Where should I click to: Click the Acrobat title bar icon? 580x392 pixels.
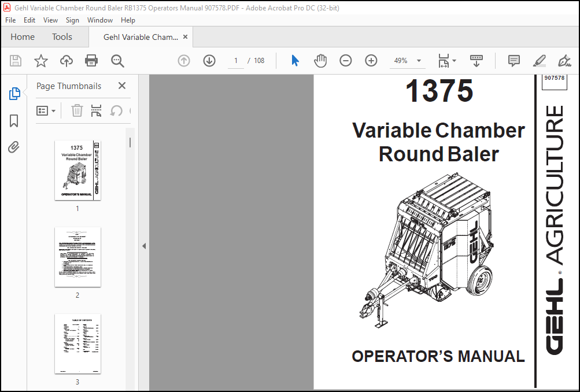click(7, 8)
